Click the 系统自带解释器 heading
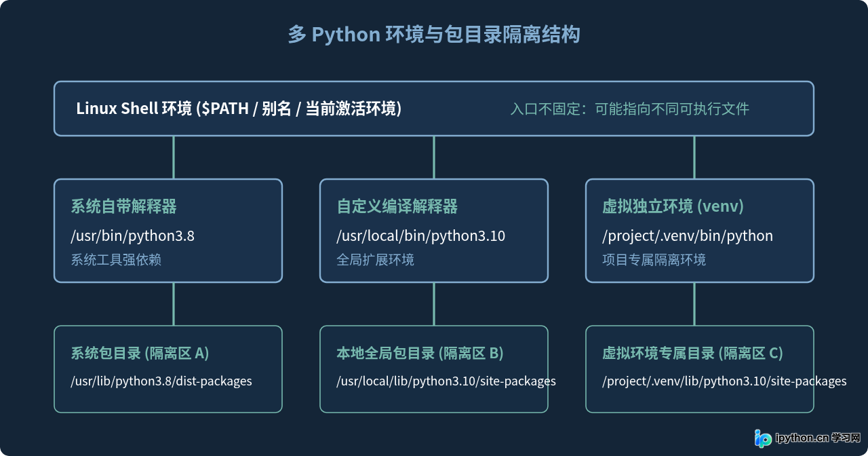The image size is (868, 456). [x=124, y=206]
